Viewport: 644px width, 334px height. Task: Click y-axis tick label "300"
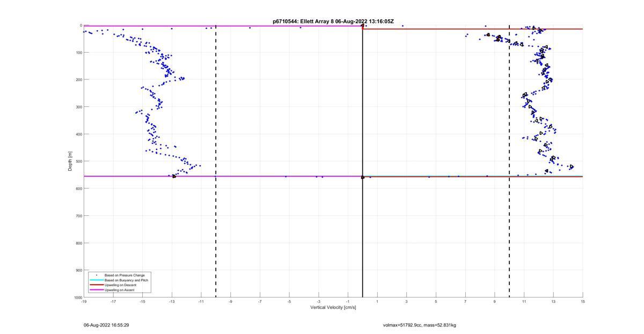[x=78, y=107]
